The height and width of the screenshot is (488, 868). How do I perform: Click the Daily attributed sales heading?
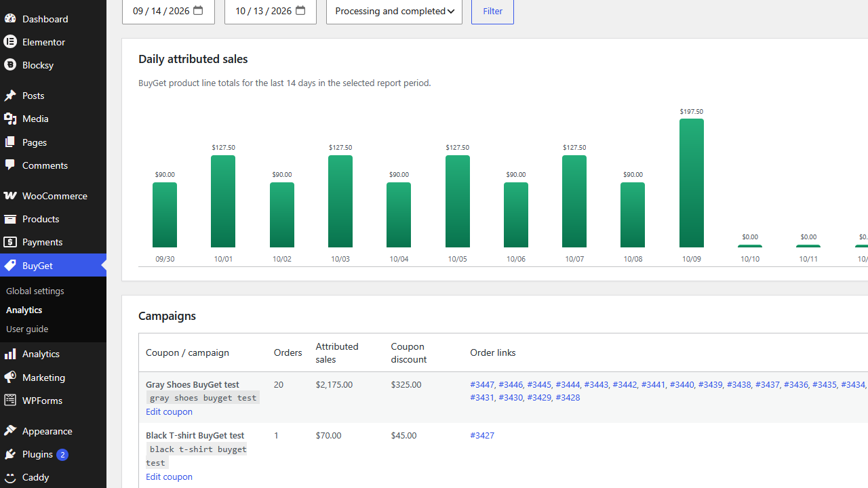click(193, 59)
